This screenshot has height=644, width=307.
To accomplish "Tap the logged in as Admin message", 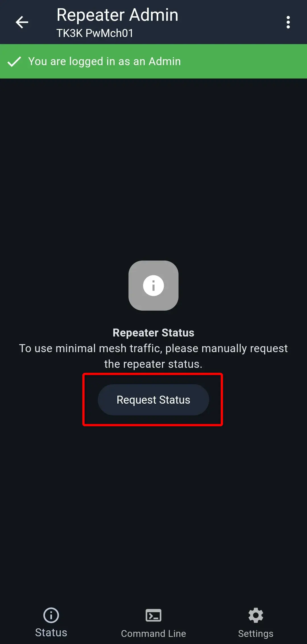I will 104,61.
